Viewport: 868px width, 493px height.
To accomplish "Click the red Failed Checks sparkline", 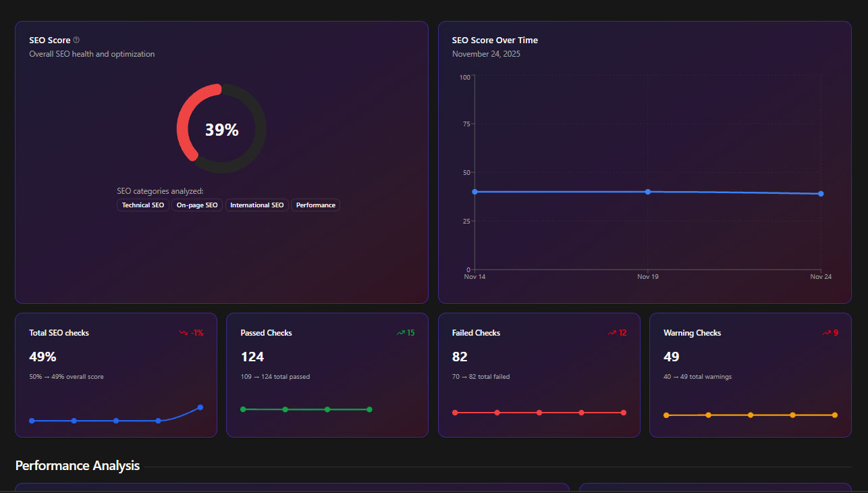I will coord(539,413).
